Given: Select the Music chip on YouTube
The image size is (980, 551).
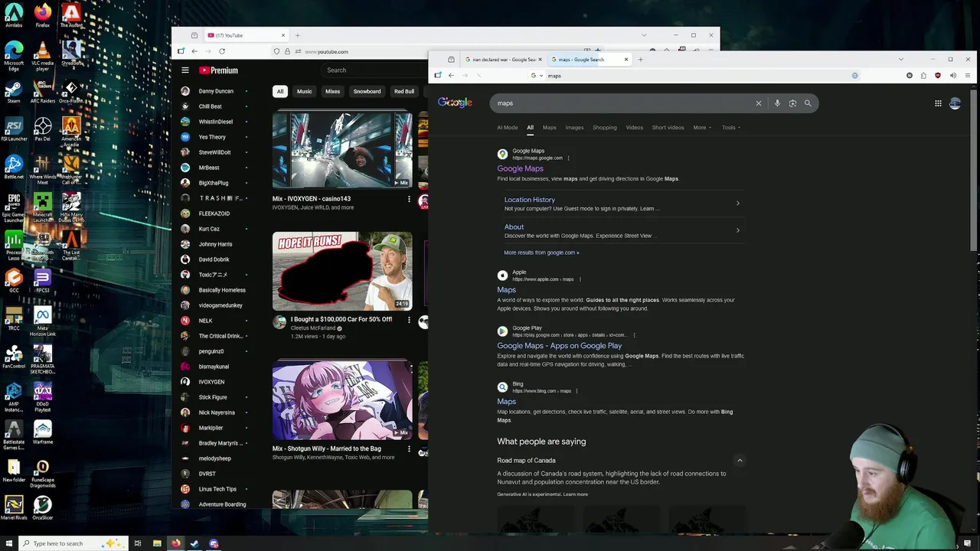Looking at the screenshot, I should 304,91.
